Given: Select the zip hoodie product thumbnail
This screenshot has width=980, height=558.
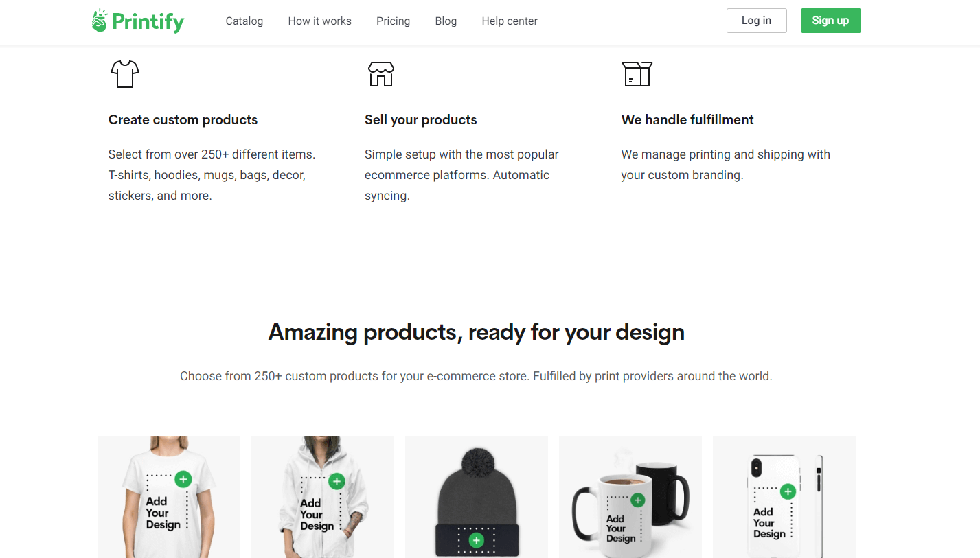Looking at the screenshot, I should click(x=323, y=497).
